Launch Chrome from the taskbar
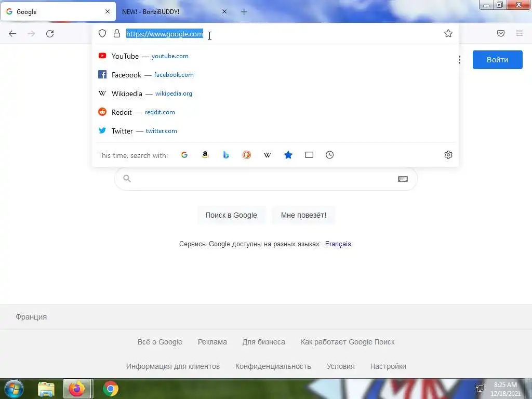 pos(111,389)
